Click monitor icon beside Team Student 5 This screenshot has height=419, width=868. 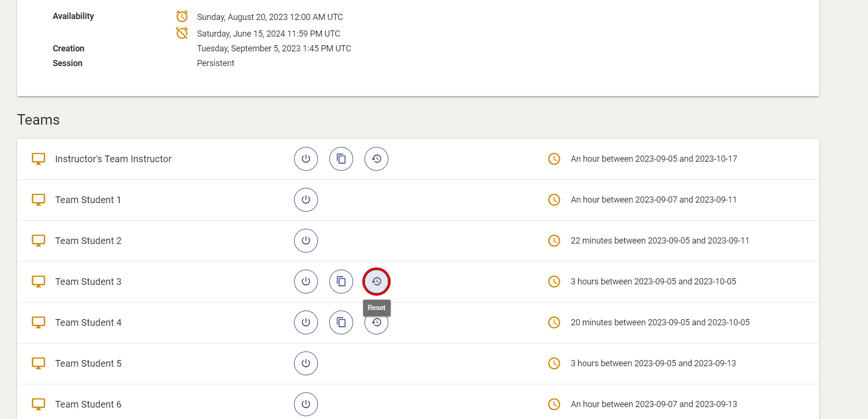point(39,363)
